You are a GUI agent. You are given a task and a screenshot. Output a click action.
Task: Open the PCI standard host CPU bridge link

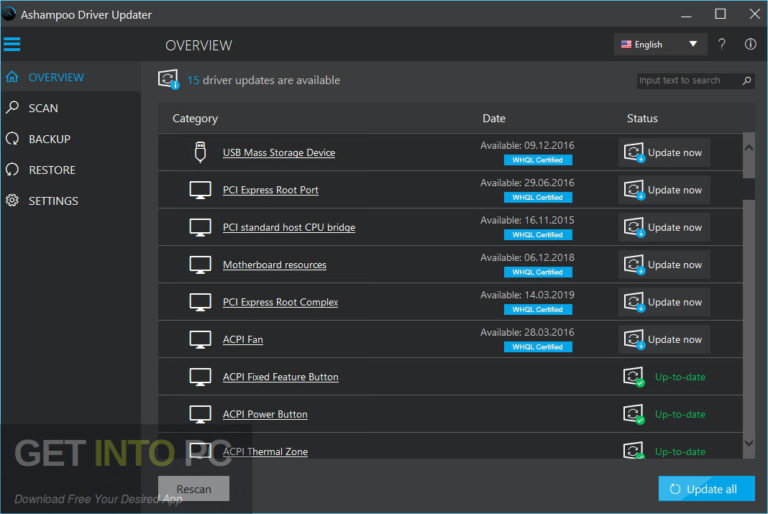pos(289,227)
